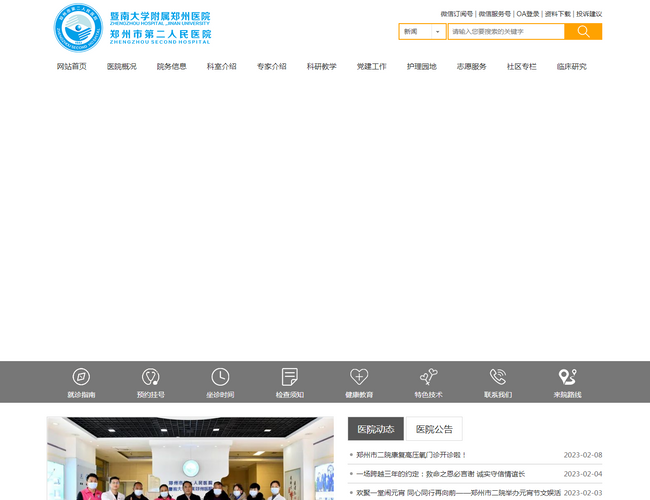The height and width of the screenshot is (500, 650).
Task: Open the 科室介绍 menu item
Action: click(222, 66)
